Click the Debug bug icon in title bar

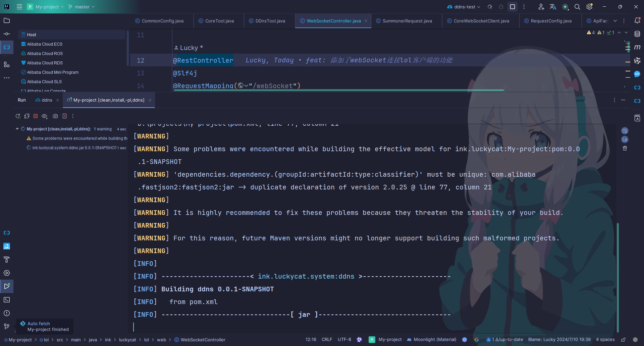[x=501, y=7]
